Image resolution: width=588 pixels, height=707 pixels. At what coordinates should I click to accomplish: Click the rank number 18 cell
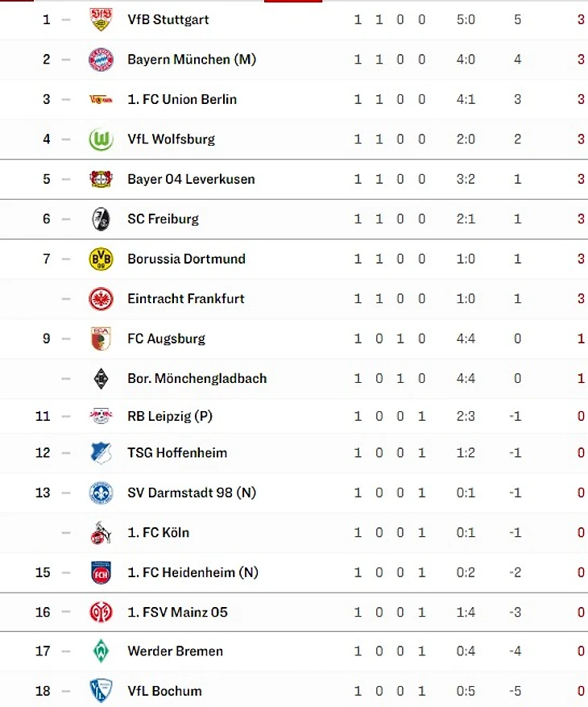pos(43,691)
